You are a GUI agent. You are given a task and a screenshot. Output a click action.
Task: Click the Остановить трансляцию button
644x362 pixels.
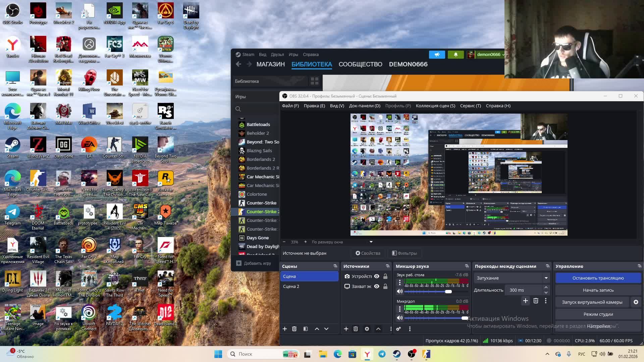pos(598,278)
